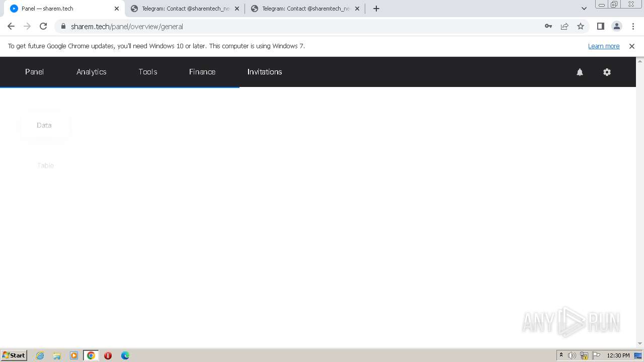Go back with the browser back arrow
The image size is (644, 362).
[x=11, y=26]
